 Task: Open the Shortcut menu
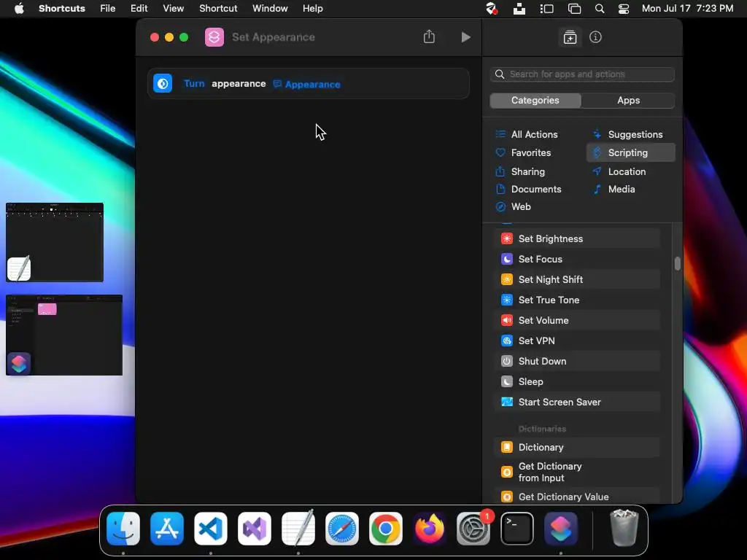218,9
